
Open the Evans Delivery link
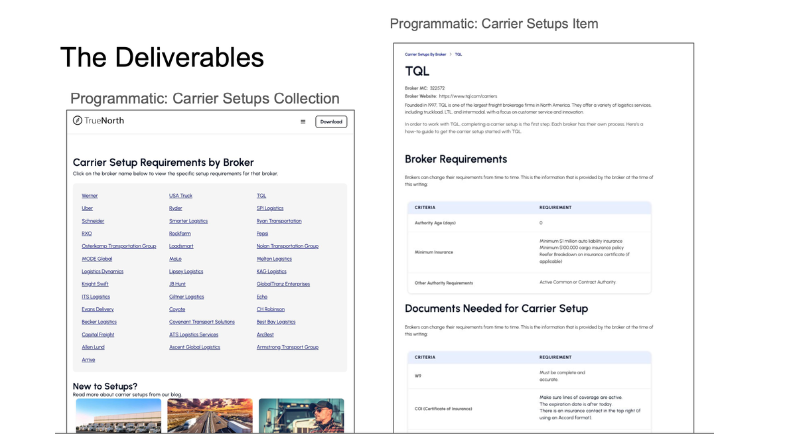[x=98, y=309]
